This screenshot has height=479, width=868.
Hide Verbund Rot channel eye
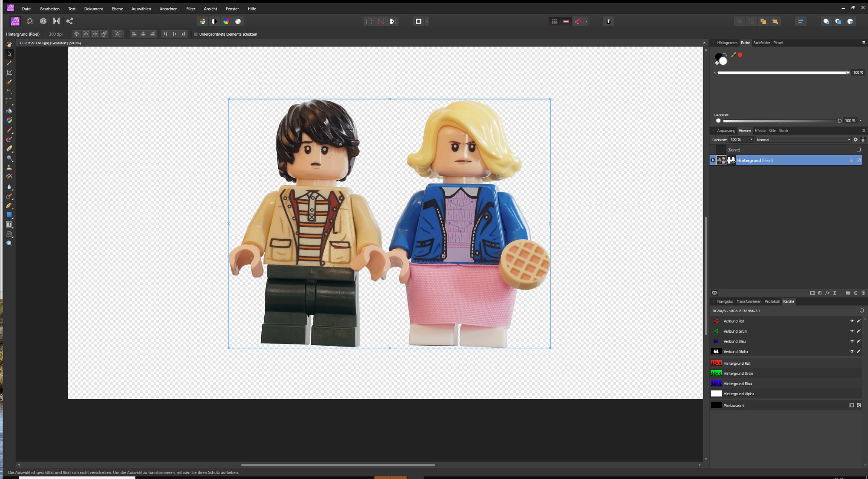click(x=852, y=321)
